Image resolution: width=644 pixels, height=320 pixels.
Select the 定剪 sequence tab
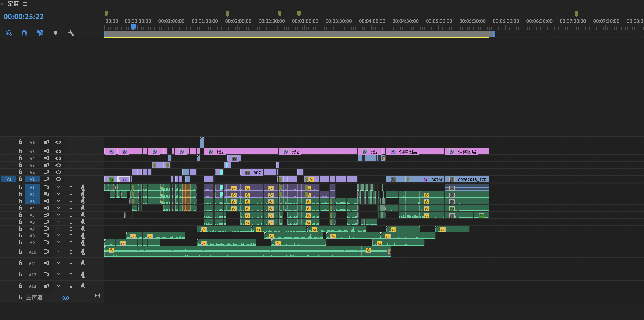pos(13,3)
